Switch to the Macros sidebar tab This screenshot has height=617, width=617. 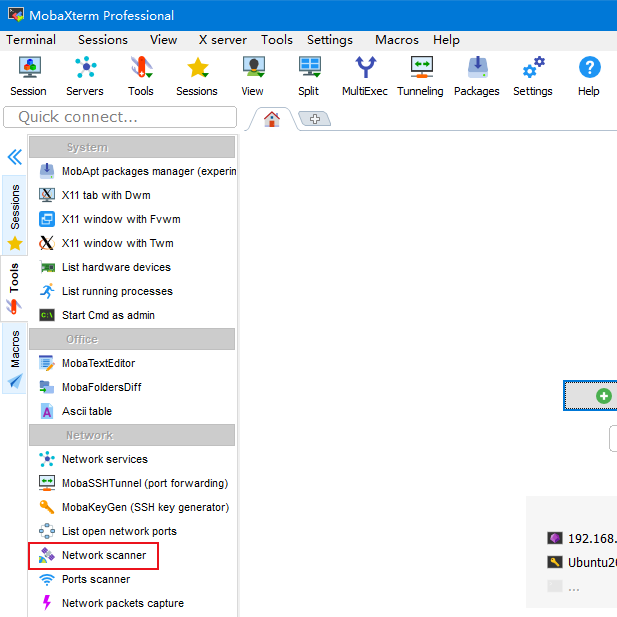[15, 358]
